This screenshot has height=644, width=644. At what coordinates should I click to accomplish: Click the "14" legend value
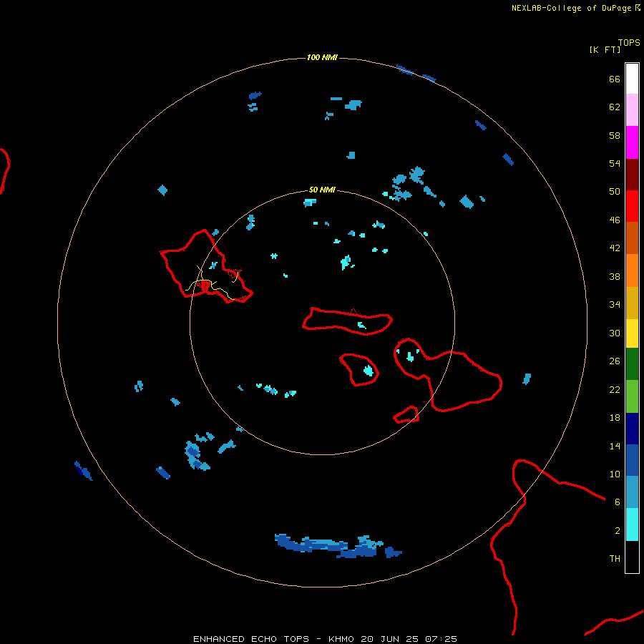[x=615, y=446]
